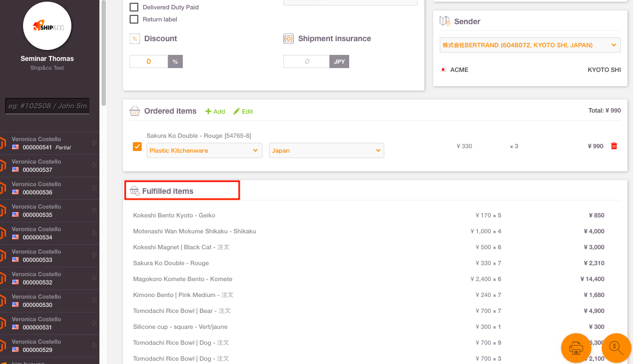Expand order 000000541 arrow

click(94, 143)
